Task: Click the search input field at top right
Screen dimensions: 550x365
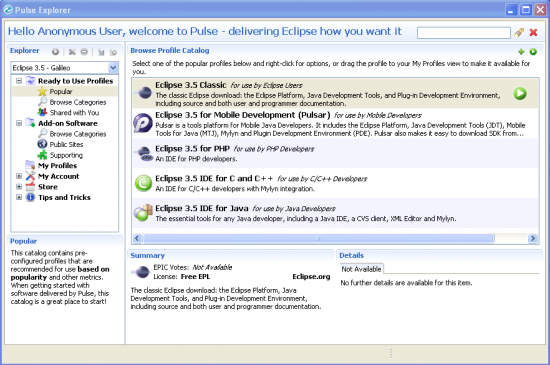Action: (x=464, y=33)
